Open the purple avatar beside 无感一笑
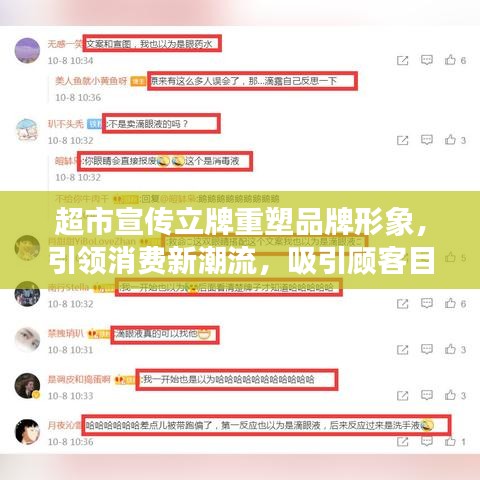 (27, 50)
